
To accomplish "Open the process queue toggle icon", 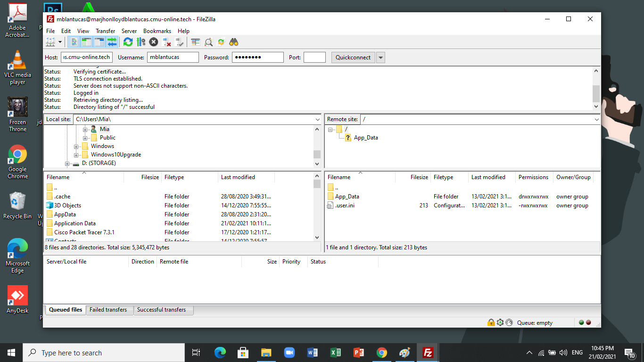I will point(141,42).
